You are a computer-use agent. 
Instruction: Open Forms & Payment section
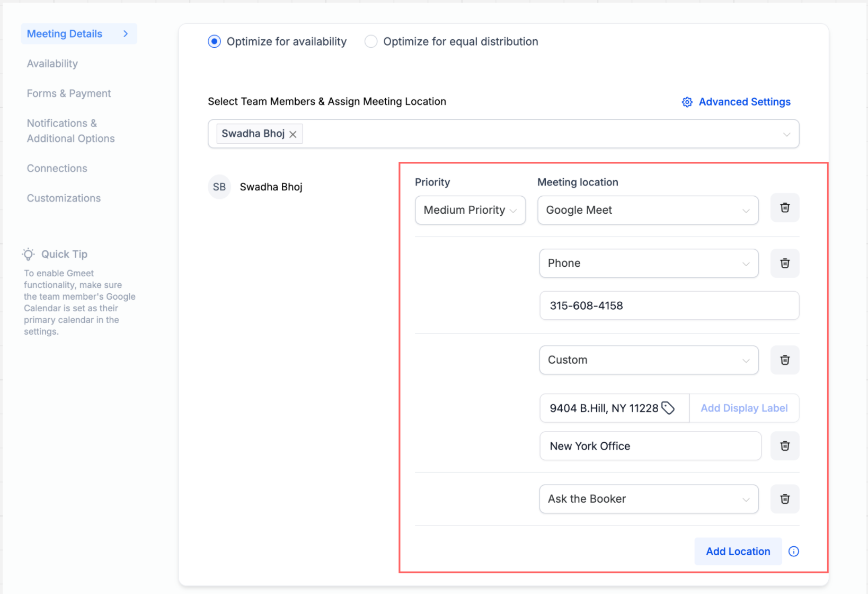(69, 93)
